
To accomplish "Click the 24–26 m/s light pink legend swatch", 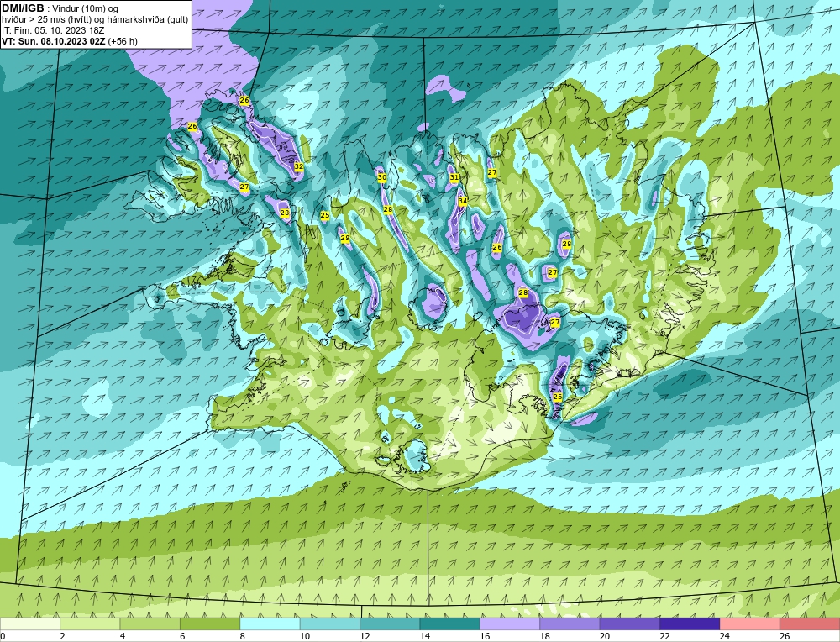I will coord(750,624).
